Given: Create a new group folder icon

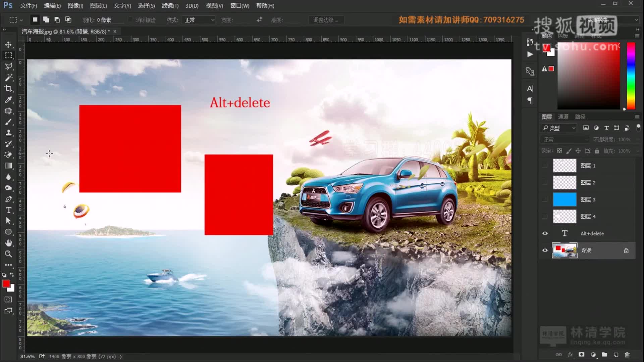Looking at the screenshot, I should tap(604, 355).
